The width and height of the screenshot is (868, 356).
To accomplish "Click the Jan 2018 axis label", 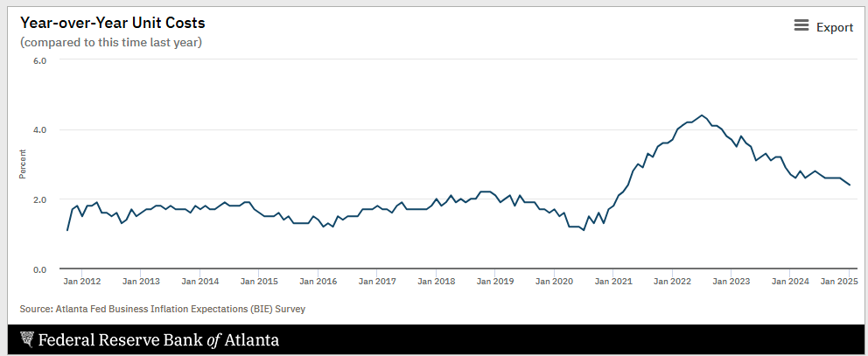I will click(x=437, y=282).
